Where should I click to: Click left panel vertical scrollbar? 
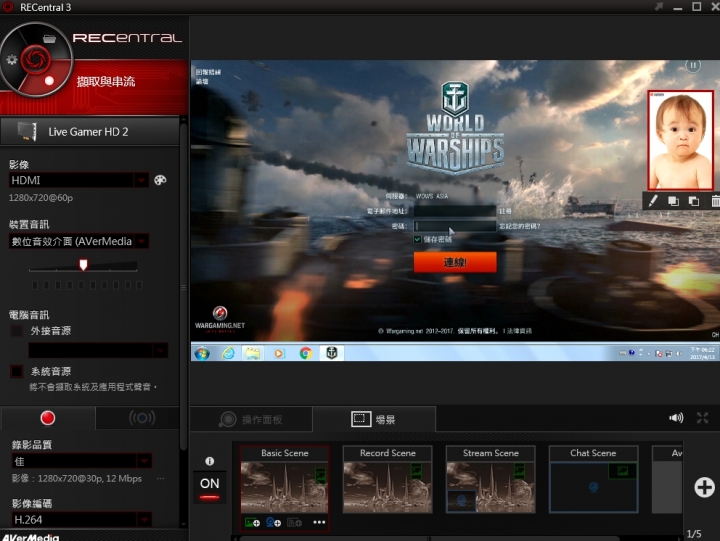pyautogui.click(x=183, y=285)
